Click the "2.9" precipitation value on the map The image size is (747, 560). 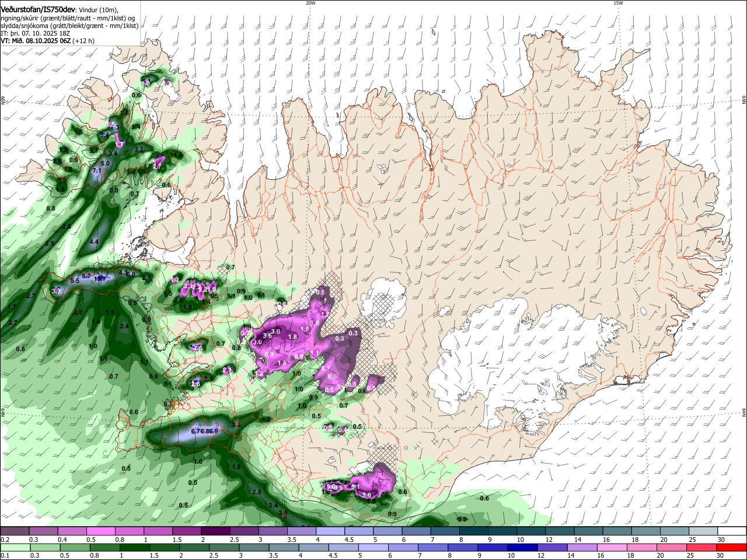pyautogui.click(x=50, y=243)
